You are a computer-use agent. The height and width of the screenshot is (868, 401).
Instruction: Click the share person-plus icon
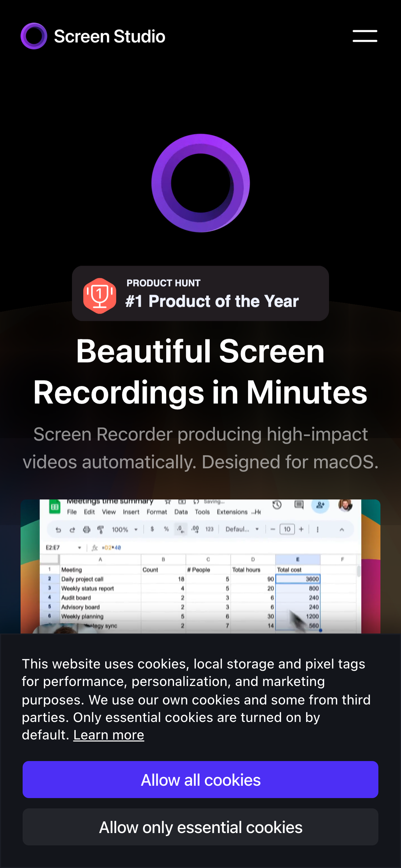pyautogui.click(x=320, y=505)
